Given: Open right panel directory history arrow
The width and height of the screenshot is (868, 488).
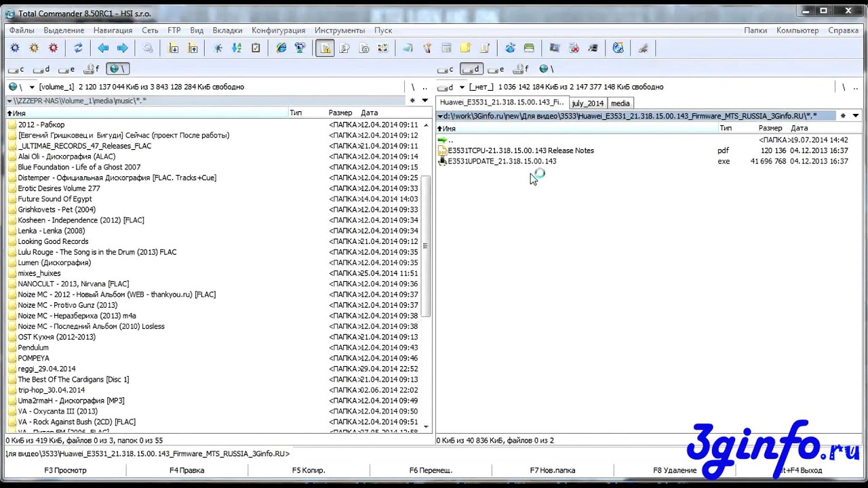Looking at the screenshot, I should click(x=855, y=116).
